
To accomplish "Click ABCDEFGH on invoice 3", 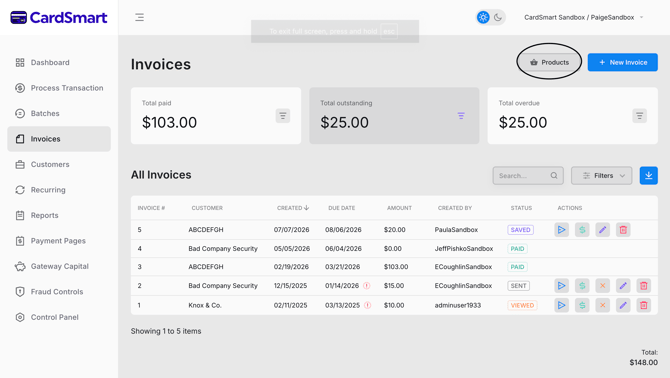I will pyautogui.click(x=206, y=267).
